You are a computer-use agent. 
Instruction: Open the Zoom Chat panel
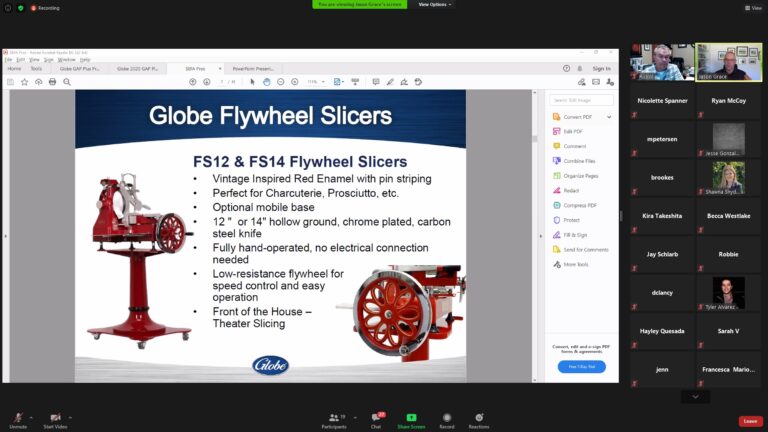click(x=376, y=420)
